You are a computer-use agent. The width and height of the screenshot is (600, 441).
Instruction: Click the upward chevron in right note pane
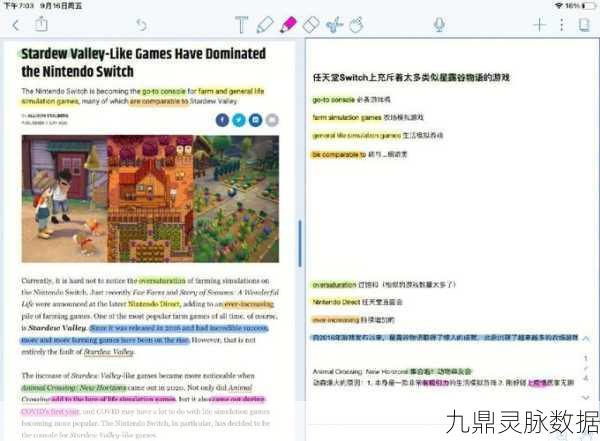pyautogui.click(x=586, y=338)
